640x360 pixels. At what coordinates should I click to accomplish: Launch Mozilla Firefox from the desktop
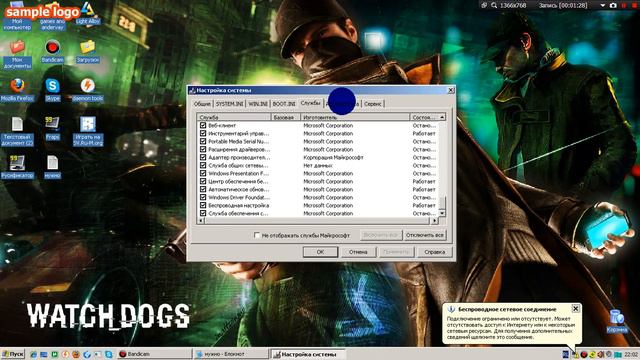(17, 90)
